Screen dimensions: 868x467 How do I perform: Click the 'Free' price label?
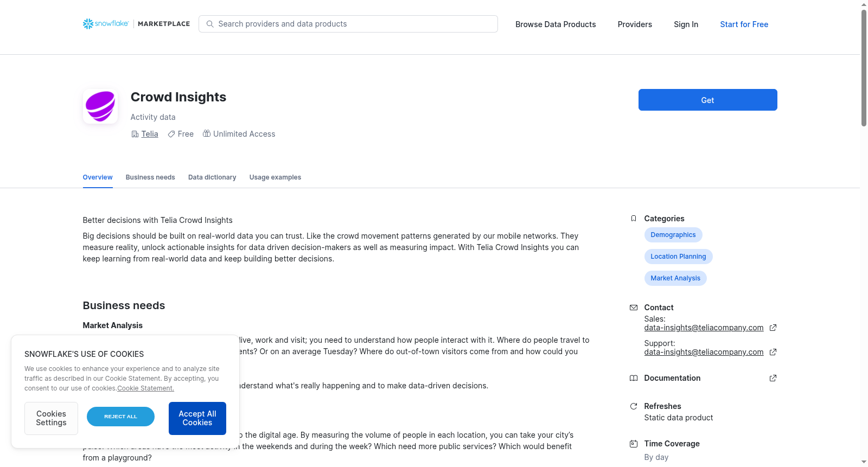point(186,134)
